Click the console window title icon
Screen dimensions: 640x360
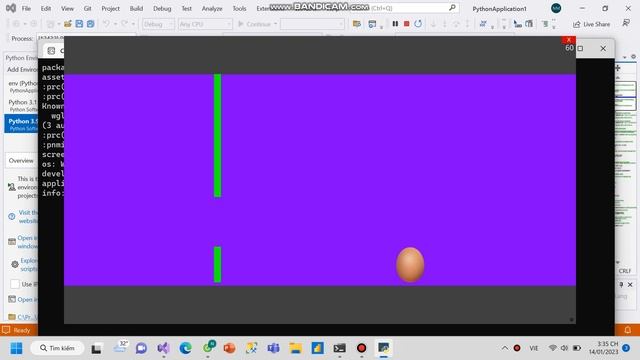point(51,51)
